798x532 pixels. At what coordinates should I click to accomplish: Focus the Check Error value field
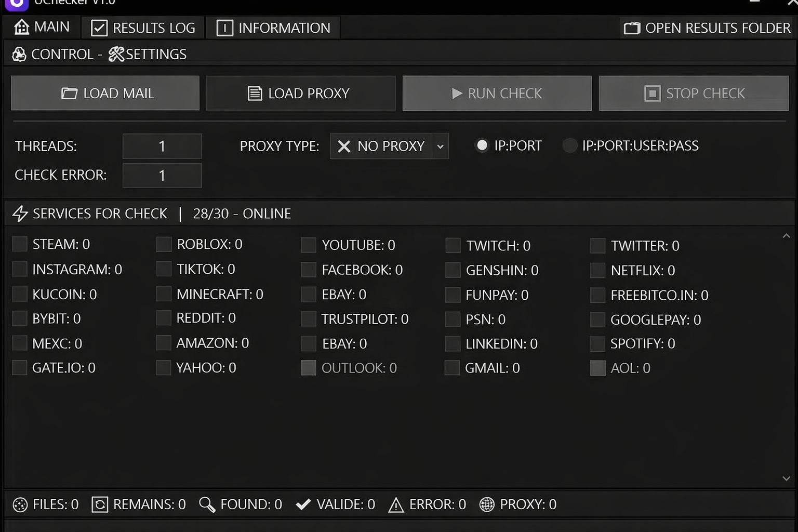[162, 175]
